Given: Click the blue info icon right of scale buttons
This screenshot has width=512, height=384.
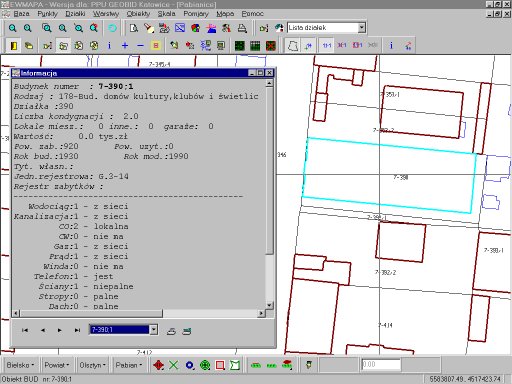Looking at the screenshot, I should (391, 45).
